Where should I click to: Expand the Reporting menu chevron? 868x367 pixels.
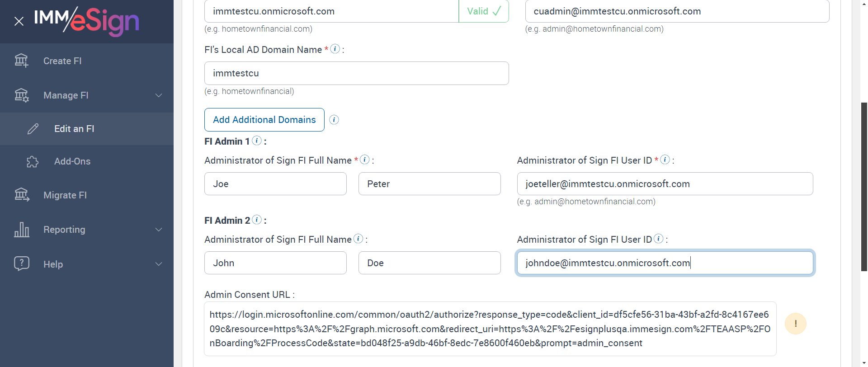159,230
